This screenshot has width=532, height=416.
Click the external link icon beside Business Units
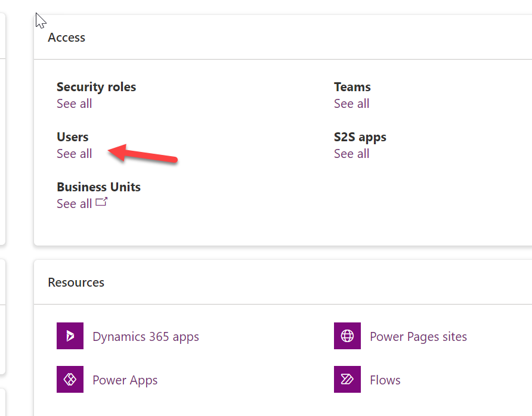[x=101, y=201]
